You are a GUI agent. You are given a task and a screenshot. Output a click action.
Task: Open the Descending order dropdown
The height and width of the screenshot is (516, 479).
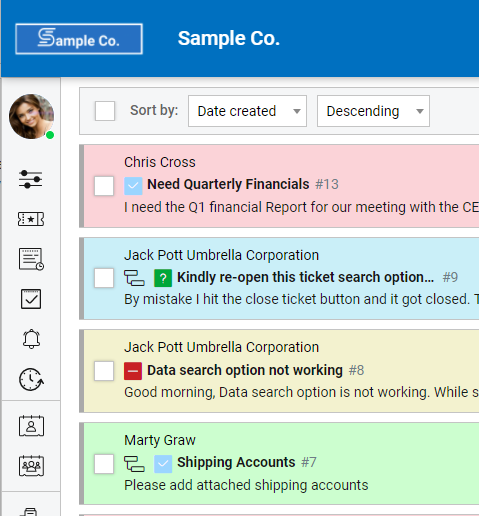pos(373,111)
